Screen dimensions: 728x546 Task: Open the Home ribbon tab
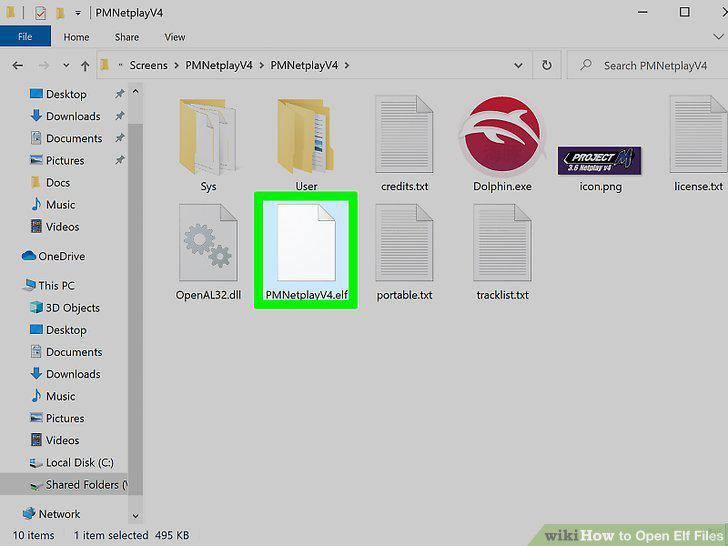(76, 37)
